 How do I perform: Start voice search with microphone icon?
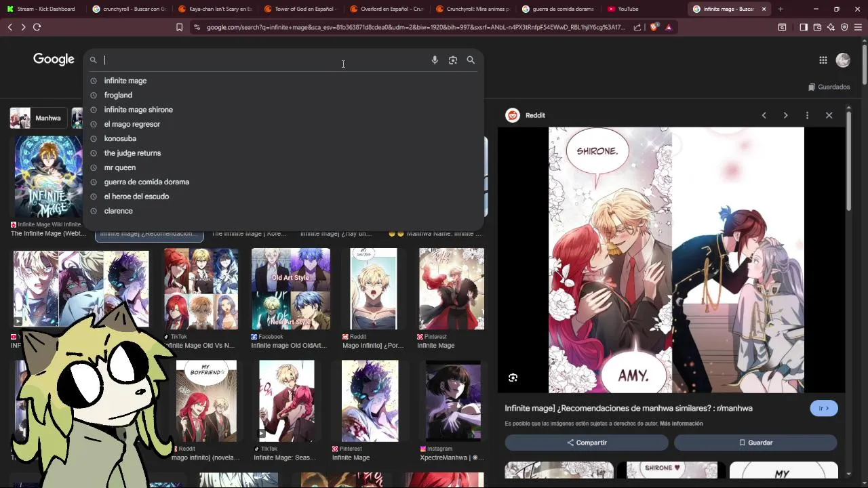(435, 60)
